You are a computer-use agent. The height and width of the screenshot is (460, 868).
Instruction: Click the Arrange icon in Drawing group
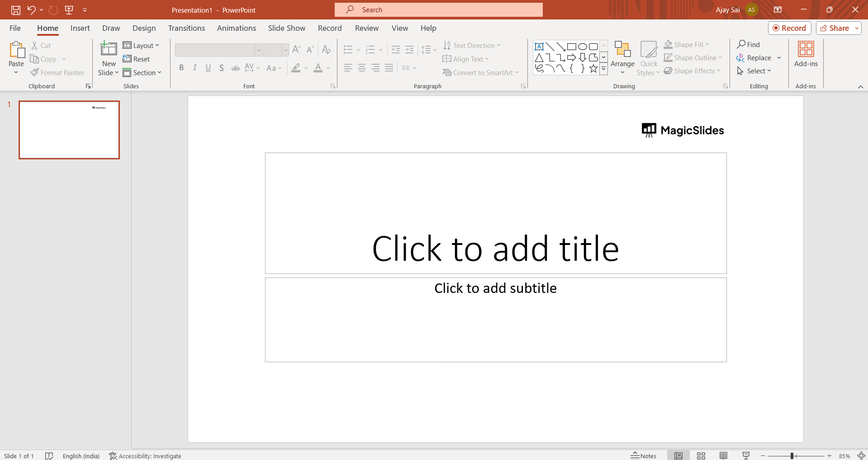pos(622,49)
